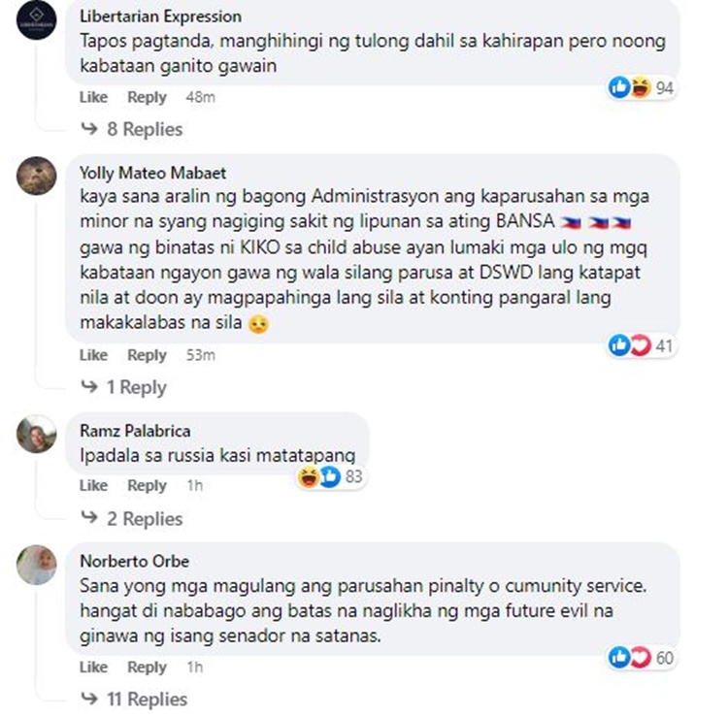
Task: Expand 8 Replies under Libertarian Expression
Action: point(132,129)
